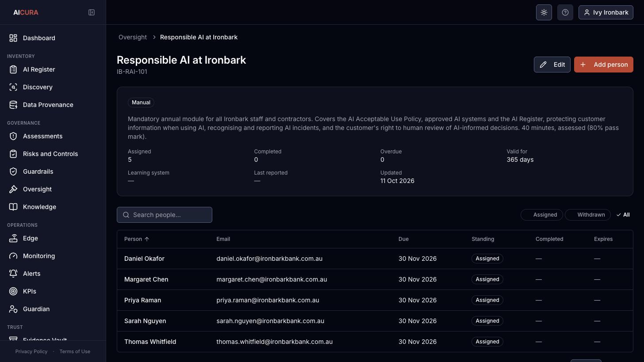The height and width of the screenshot is (362, 644).
Task: Open Risks and Controls
Action: (x=53, y=154)
